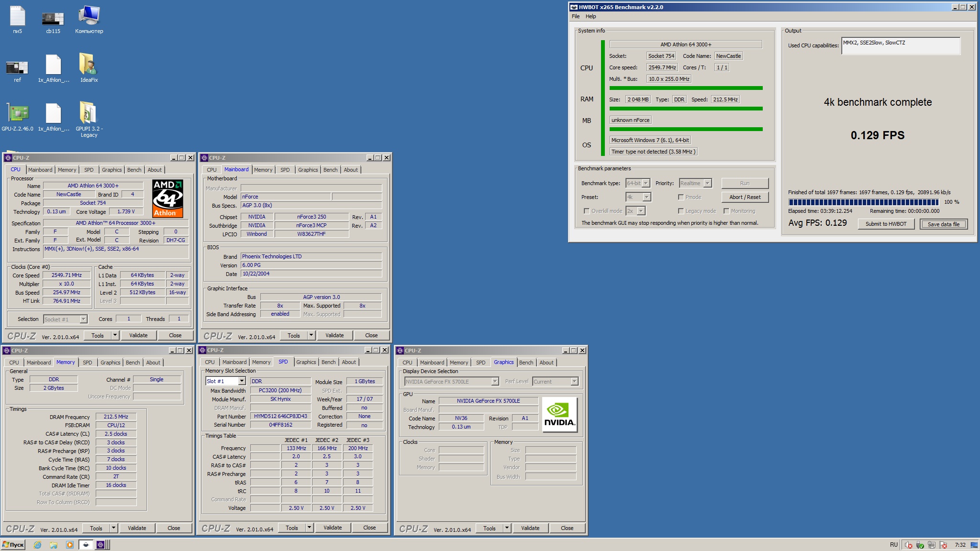980x551 pixels.
Task: Click the AMD Athlon 64 logo in CPU-Z
Action: tap(167, 198)
